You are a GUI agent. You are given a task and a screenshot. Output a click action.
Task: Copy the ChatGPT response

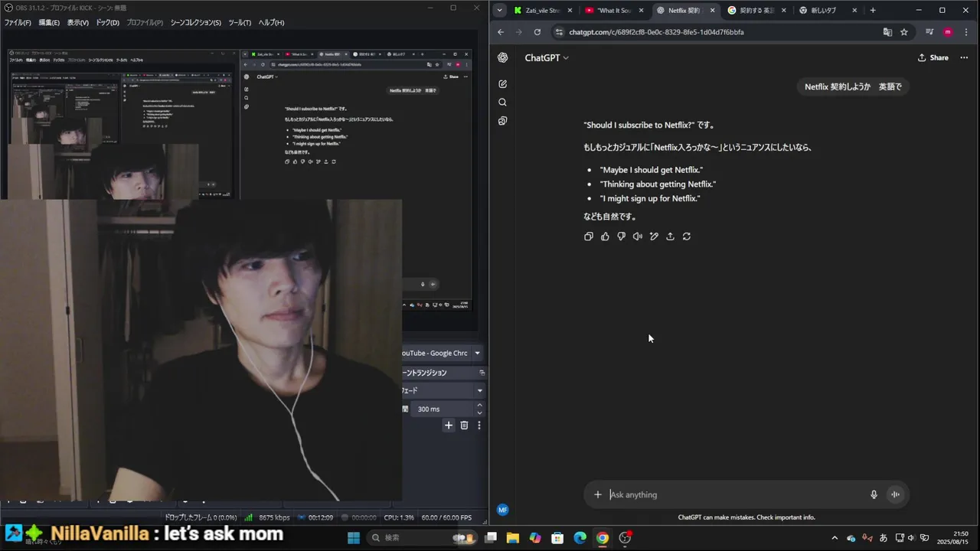coord(589,236)
